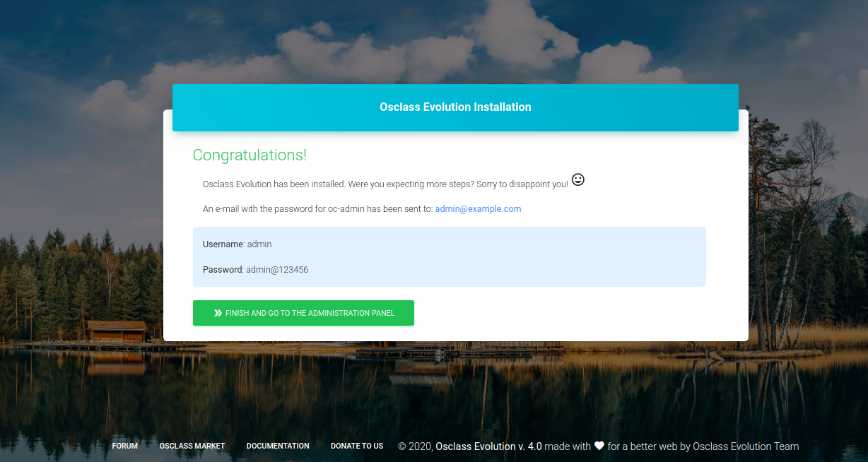
Task: Click Finish and go to the administration panel
Action: coord(303,313)
